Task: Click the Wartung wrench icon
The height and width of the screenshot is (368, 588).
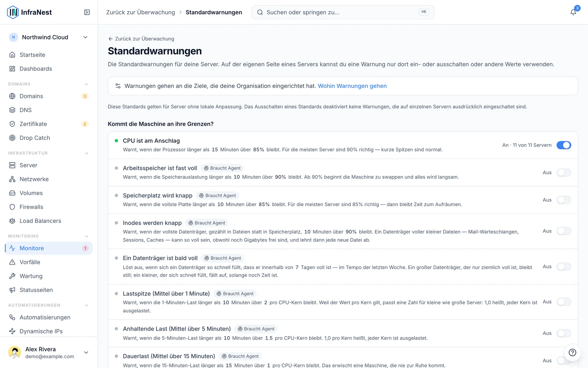Action: click(12, 276)
